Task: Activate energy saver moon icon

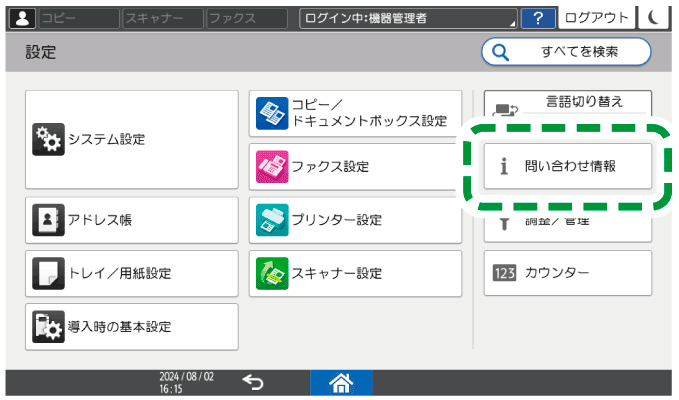Action: click(x=653, y=17)
